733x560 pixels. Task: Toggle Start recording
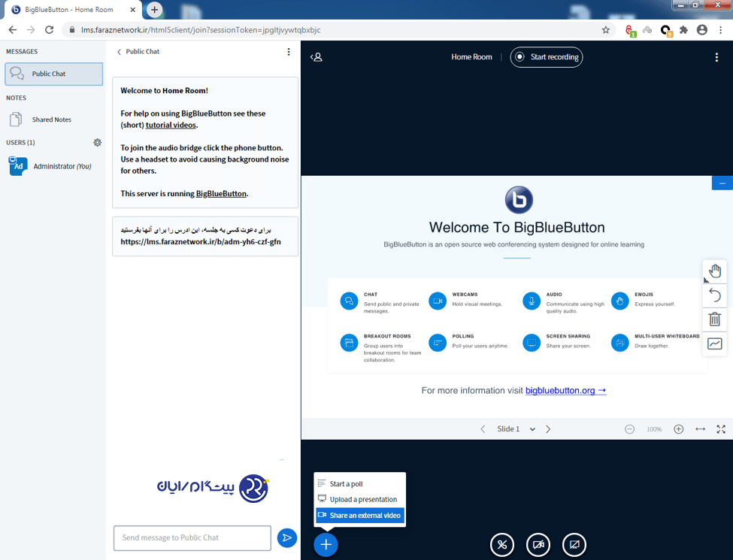point(547,57)
